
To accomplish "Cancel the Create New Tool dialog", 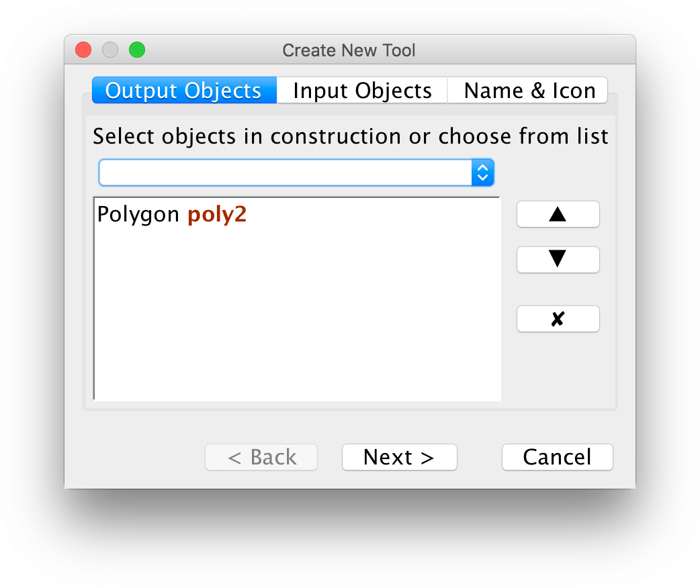I will (557, 457).
